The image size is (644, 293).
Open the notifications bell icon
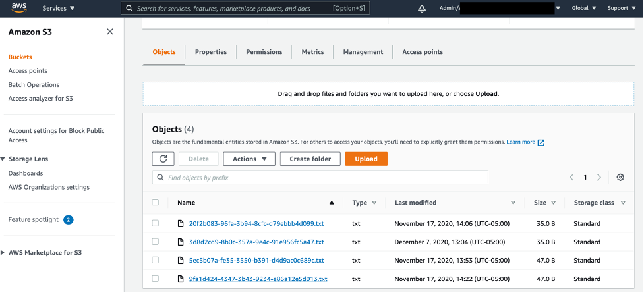tap(422, 8)
